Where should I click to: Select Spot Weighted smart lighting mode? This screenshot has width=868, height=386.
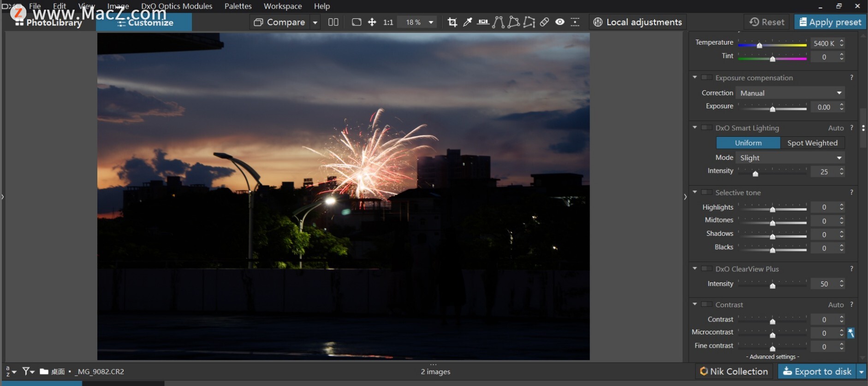(x=812, y=143)
